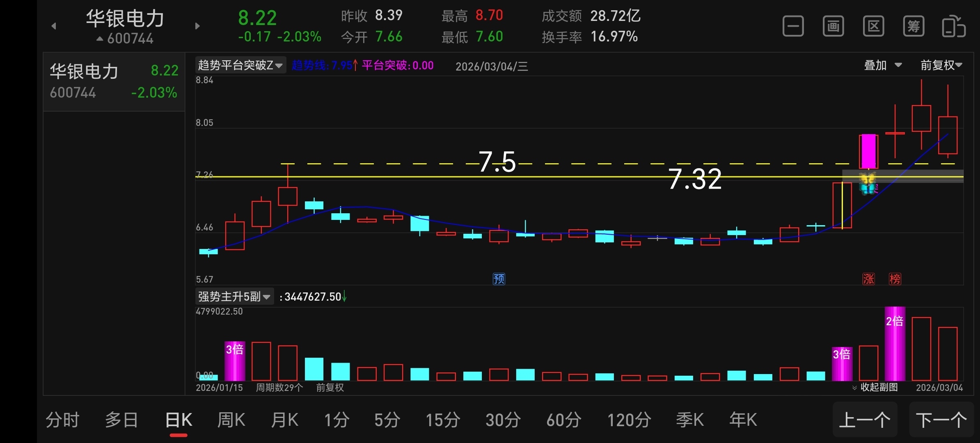
Task: Click the red 涨 marker icon
Action: [x=868, y=279]
